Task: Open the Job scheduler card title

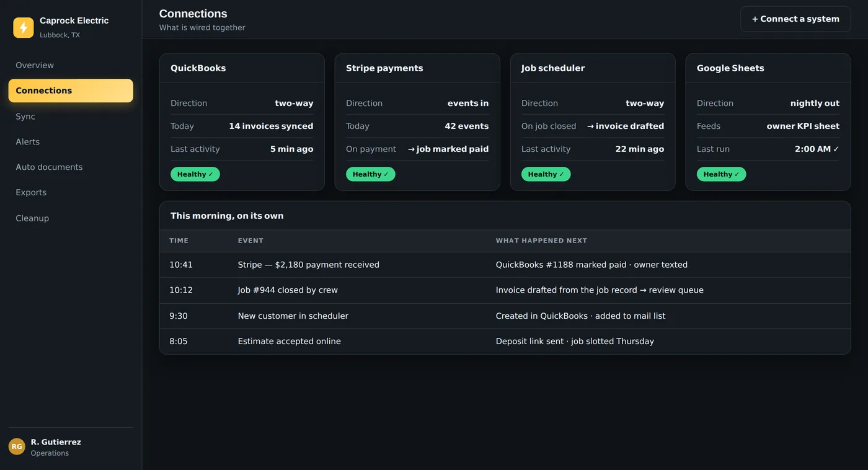Action: point(553,68)
